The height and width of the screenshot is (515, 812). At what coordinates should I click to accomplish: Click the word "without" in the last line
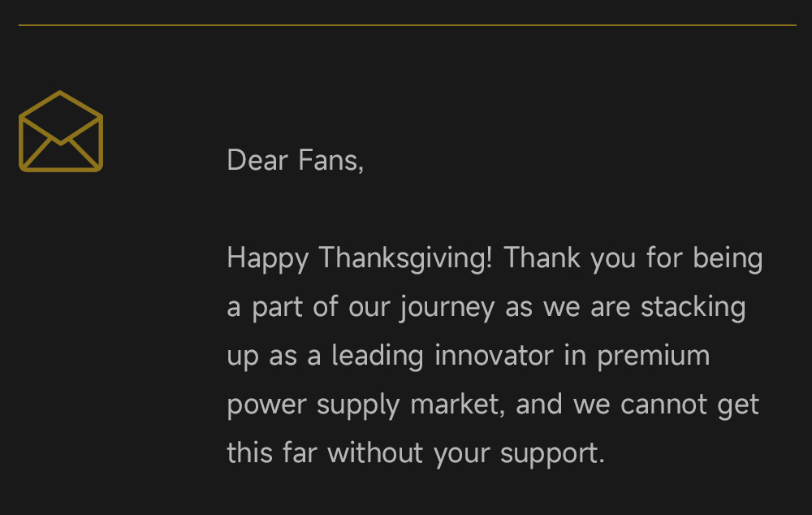[376, 452]
